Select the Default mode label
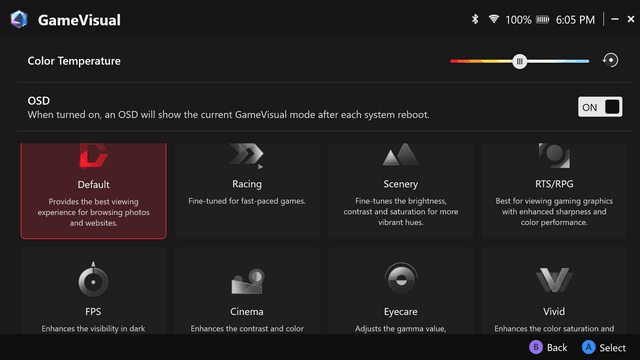 93,184
